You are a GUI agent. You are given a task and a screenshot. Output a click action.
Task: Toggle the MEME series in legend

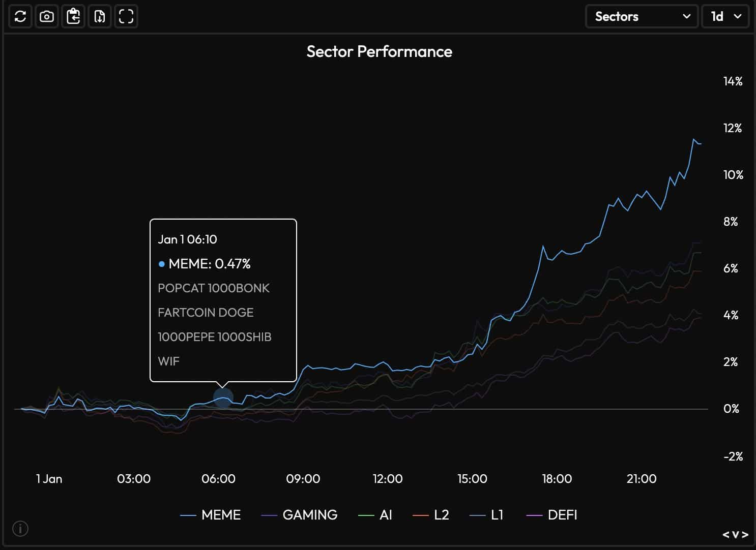click(x=211, y=515)
